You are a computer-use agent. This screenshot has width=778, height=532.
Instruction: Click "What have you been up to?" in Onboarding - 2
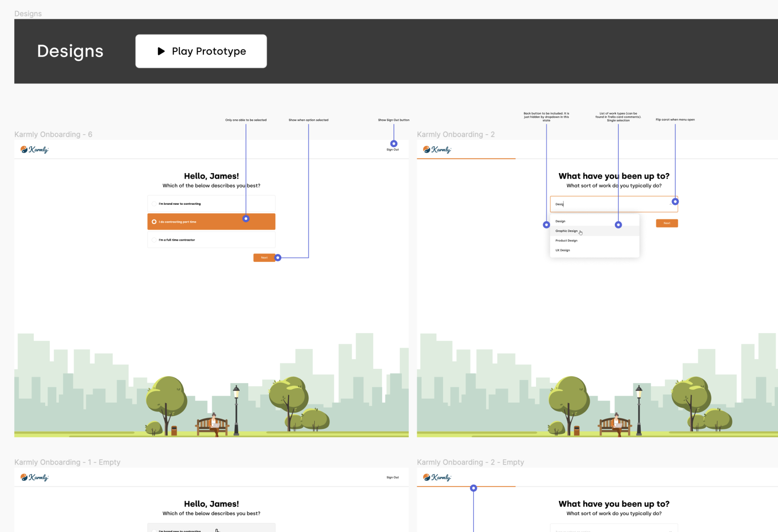[614, 176]
